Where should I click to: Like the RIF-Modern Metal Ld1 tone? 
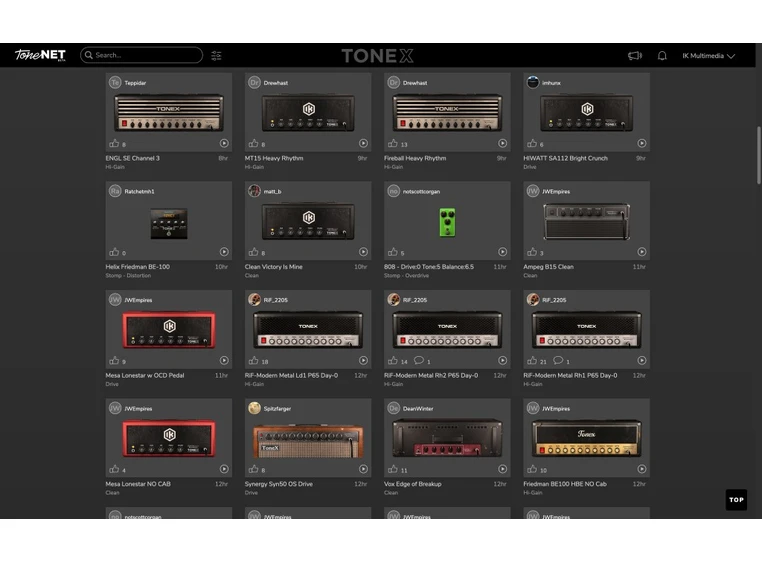click(254, 360)
